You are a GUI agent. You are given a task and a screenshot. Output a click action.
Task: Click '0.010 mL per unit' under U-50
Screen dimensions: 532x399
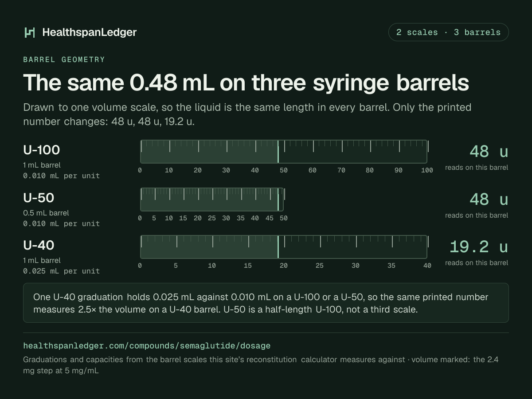61,223
